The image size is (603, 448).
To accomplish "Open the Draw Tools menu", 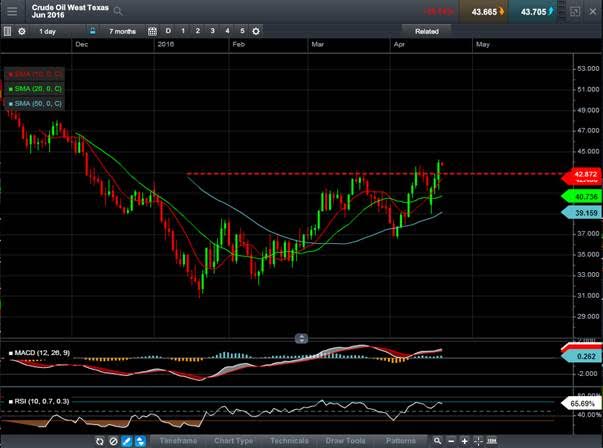I will pos(345,441).
